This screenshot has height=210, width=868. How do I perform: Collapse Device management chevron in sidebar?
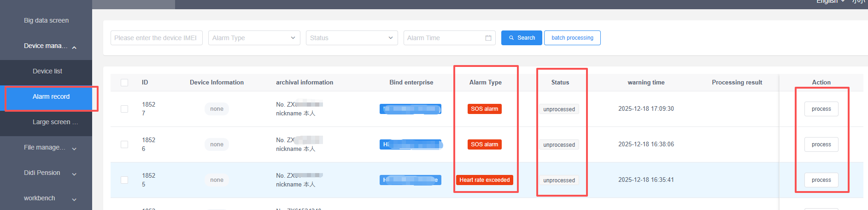click(74, 47)
